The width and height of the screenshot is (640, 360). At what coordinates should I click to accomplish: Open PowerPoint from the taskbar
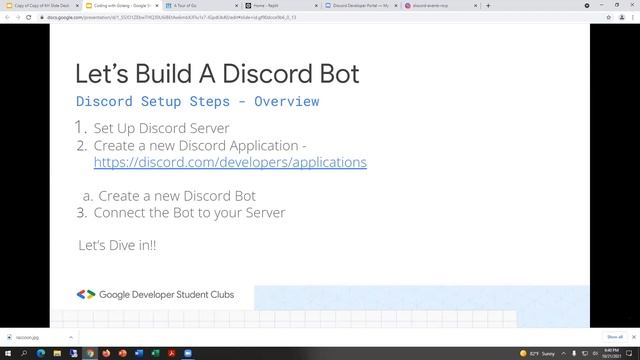click(122, 353)
